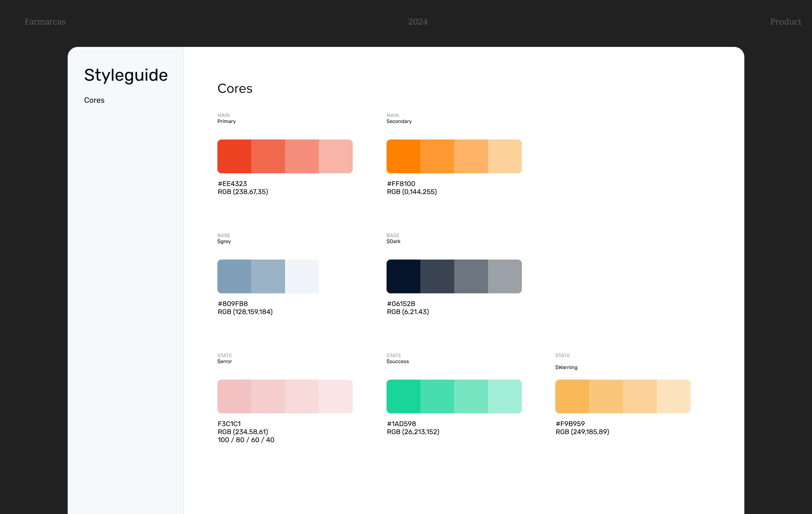The height and width of the screenshot is (514, 812).
Task: Select the darkest $grey blue swatch
Action: (234, 276)
